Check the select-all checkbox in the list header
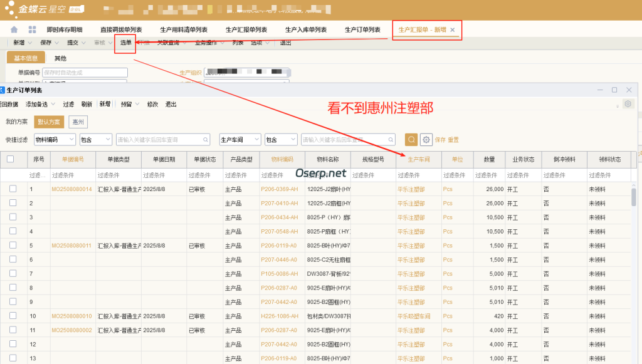This screenshot has height=364, width=642. (x=11, y=159)
